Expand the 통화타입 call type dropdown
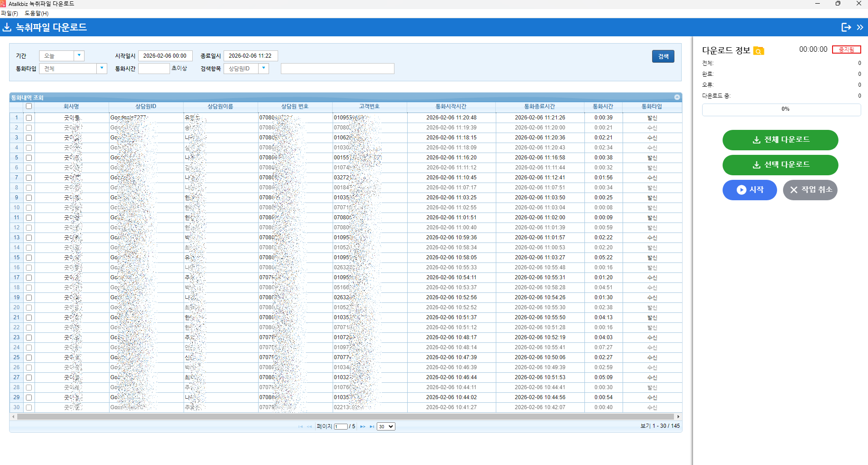Screen dimensions: 868x465 tap(102, 69)
